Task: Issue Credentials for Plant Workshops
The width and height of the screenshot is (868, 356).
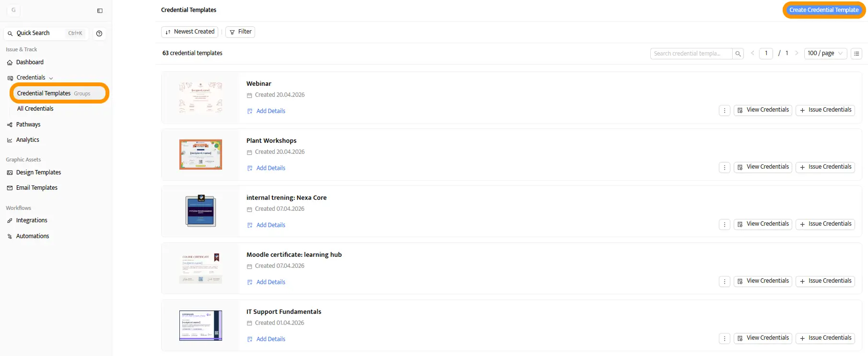Action: click(x=825, y=167)
